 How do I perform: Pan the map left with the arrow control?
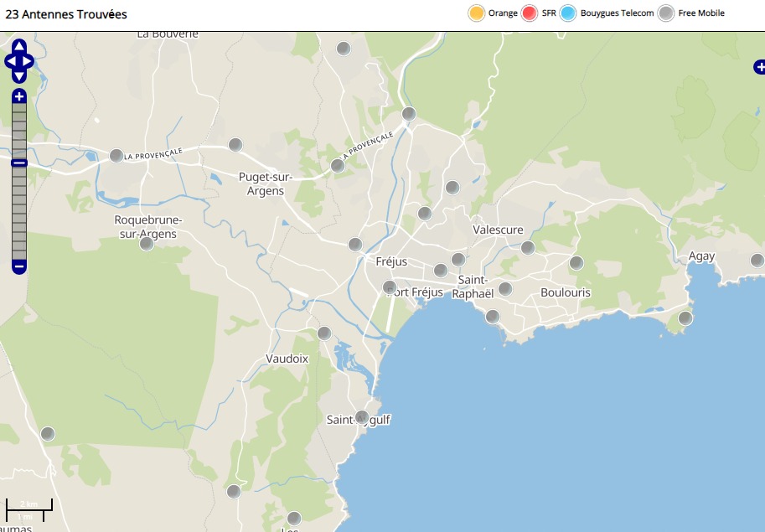10,61
